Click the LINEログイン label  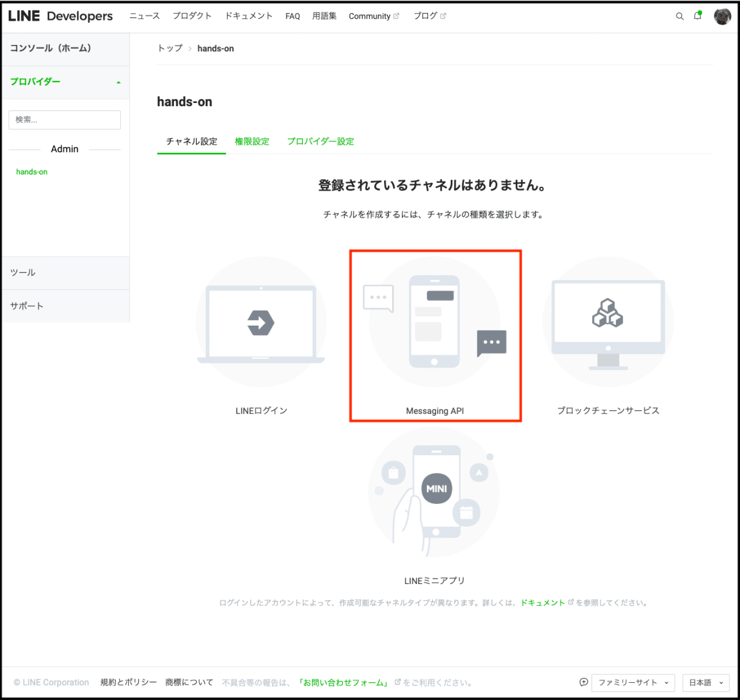pyautogui.click(x=261, y=411)
